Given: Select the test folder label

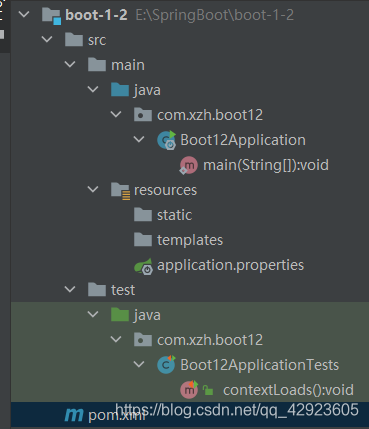Looking at the screenshot, I should coord(123,290).
